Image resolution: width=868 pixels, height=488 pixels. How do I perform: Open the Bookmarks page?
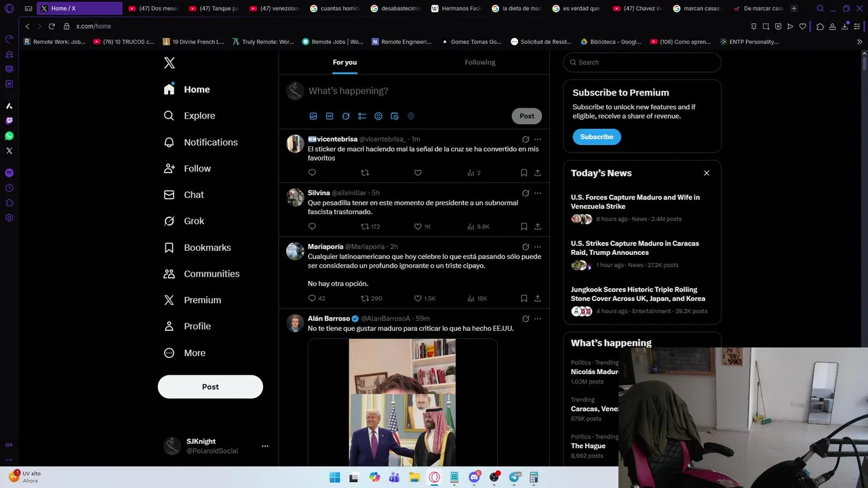click(x=197, y=247)
